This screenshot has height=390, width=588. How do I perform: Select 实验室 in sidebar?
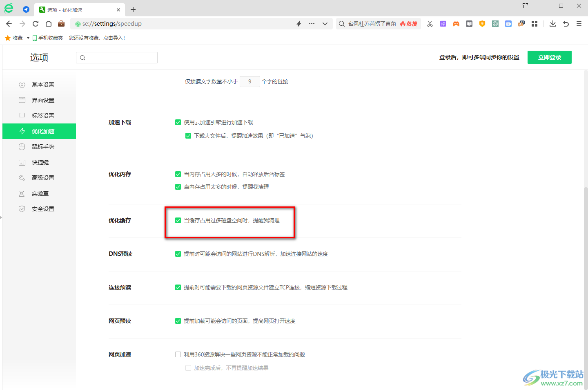(39, 193)
